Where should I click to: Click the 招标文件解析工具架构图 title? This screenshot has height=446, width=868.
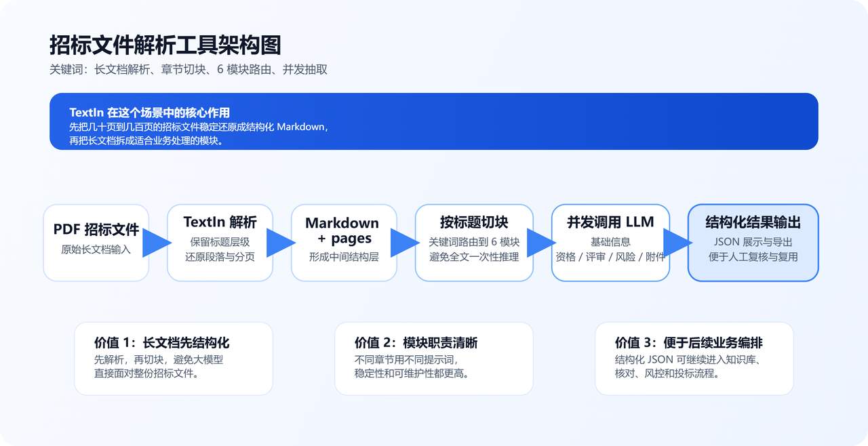(165, 45)
